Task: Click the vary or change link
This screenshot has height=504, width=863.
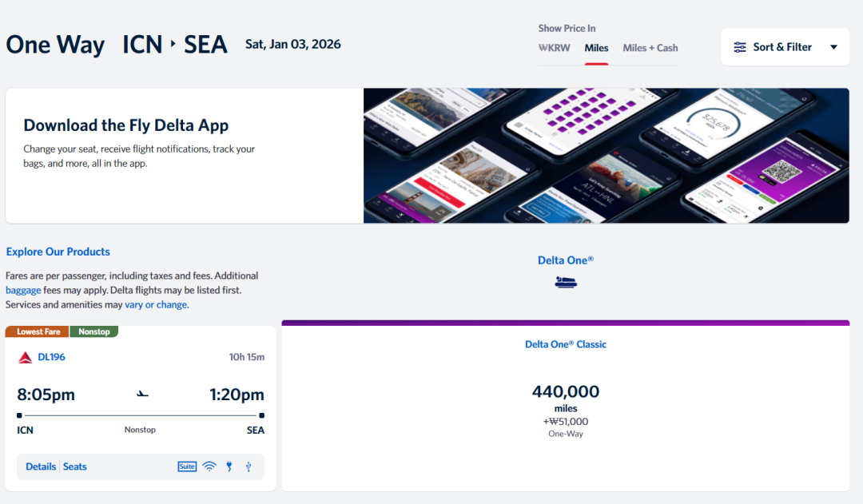Action: coord(157,304)
